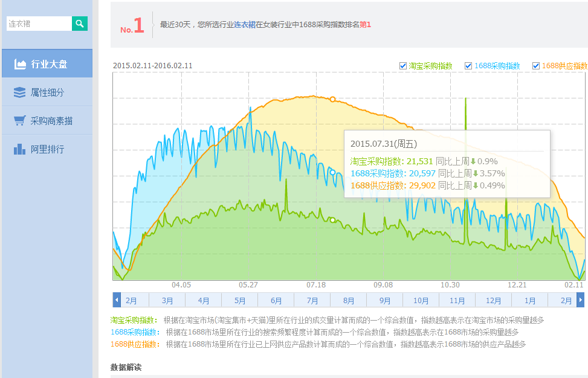Click the 属性细分 layers icon
This screenshot has width=588, height=378.
coord(20,92)
